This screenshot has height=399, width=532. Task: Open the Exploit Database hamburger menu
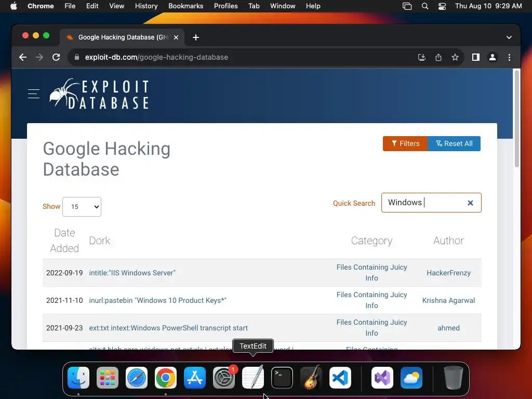pos(34,94)
